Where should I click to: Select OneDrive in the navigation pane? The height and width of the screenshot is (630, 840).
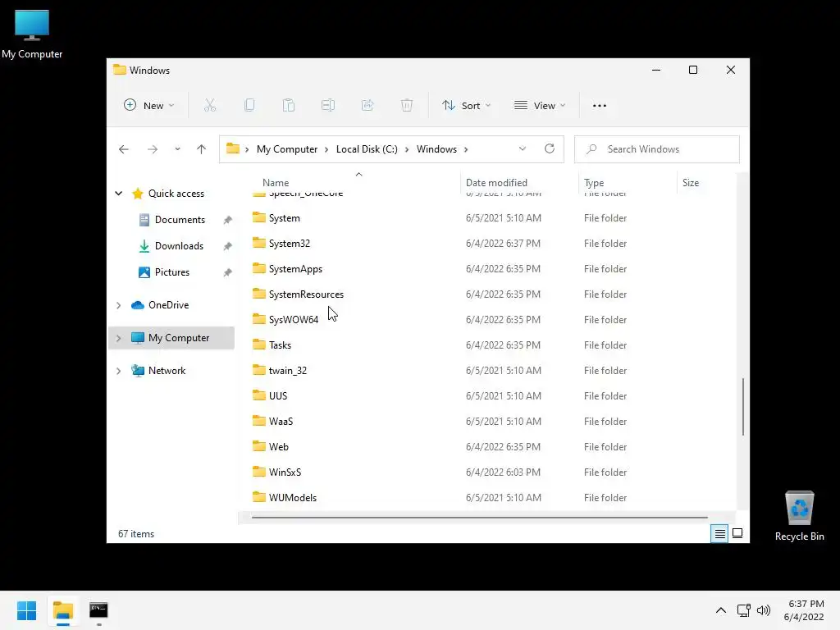168,305
